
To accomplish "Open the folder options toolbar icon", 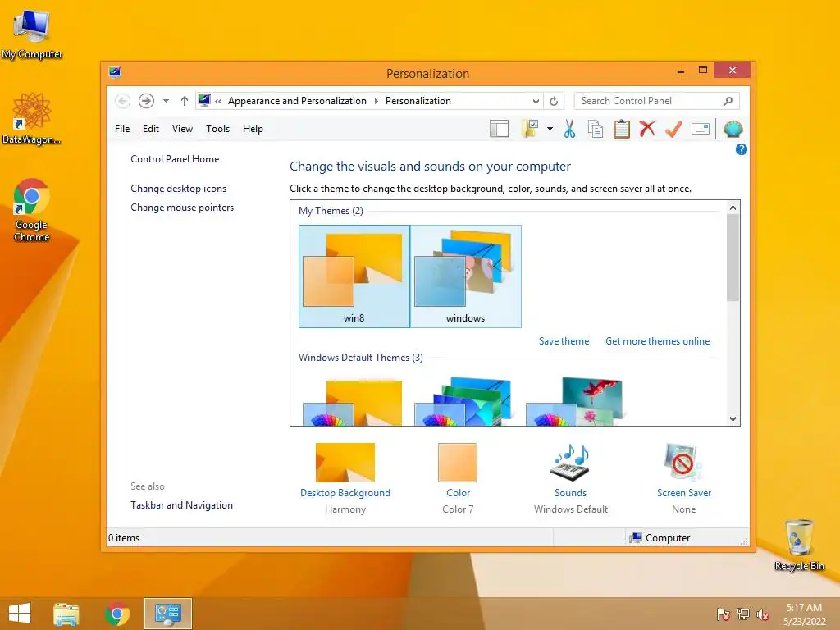I will pyautogui.click(x=530, y=129).
